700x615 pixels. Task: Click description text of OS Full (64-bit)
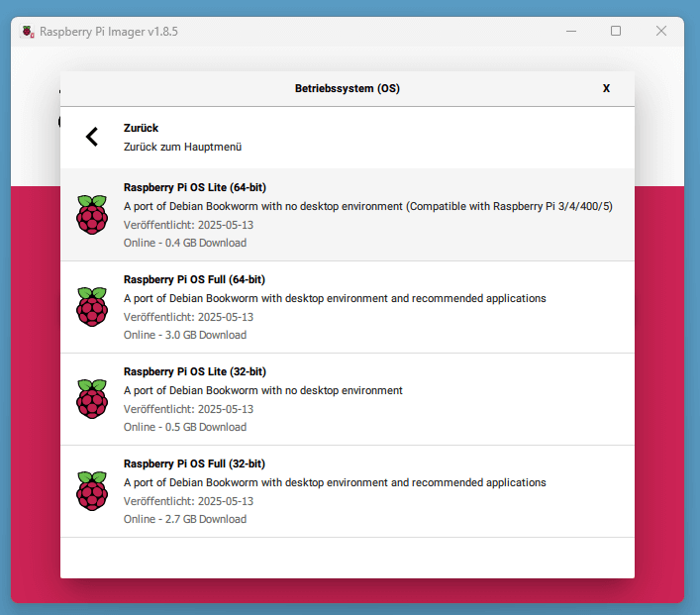[x=335, y=298]
